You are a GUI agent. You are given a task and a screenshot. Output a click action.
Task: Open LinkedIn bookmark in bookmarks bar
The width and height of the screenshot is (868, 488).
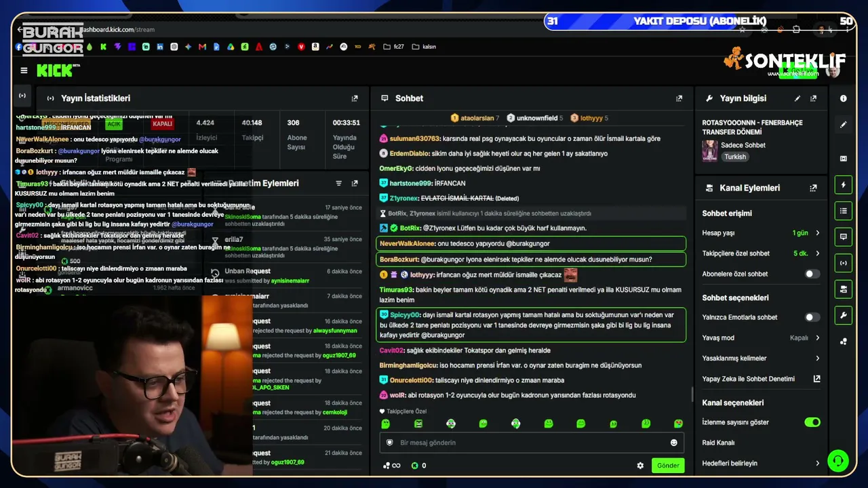tap(160, 47)
